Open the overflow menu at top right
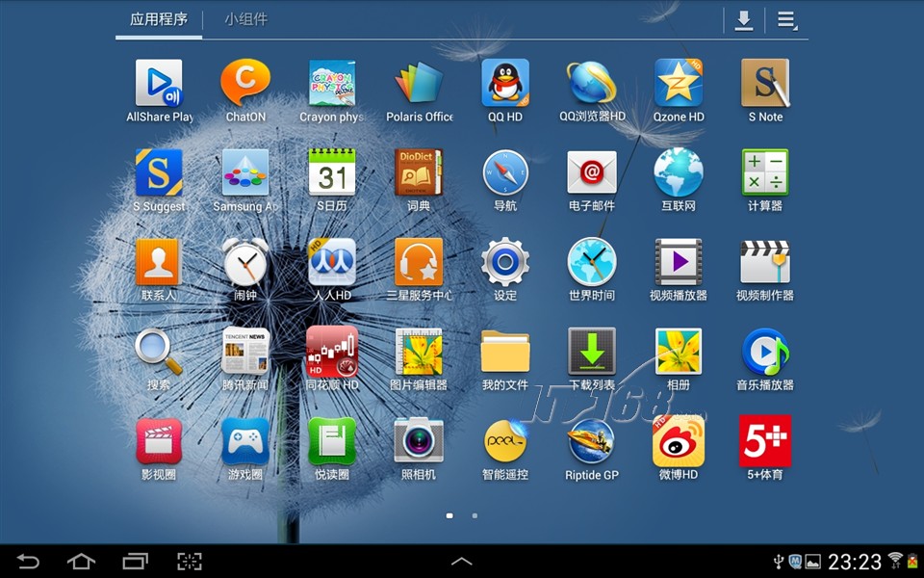924x578 pixels. click(786, 20)
